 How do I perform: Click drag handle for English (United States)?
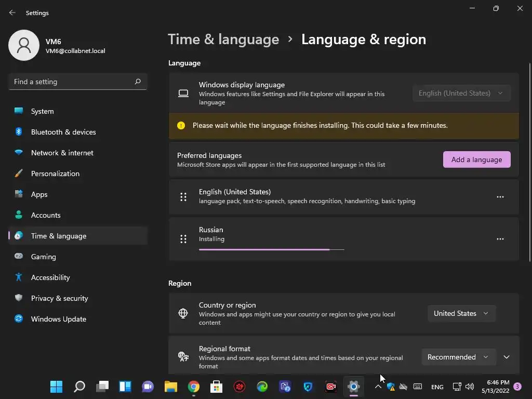(x=183, y=197)
